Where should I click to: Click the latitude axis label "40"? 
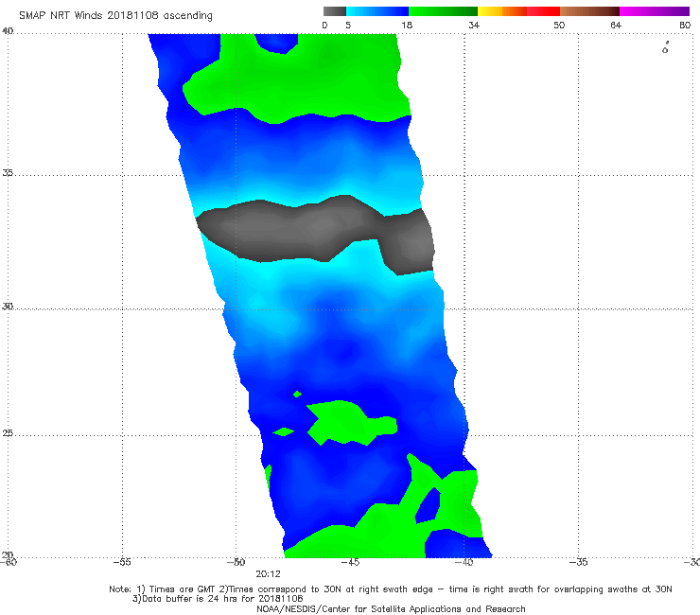point(8,31)
